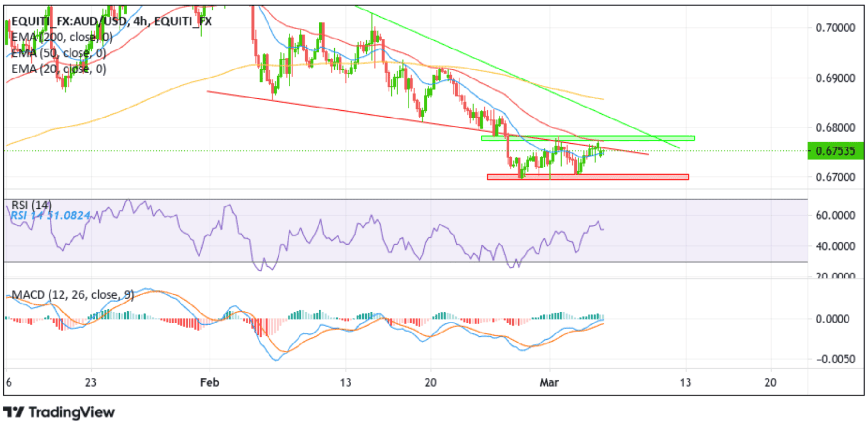Click the 23 date label on time axis
Screen dimensions: 868x431
(x=90, y=382)
